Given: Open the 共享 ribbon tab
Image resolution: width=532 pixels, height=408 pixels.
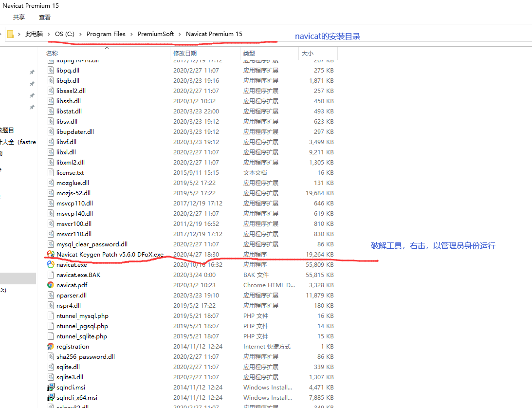Looking at the screenshot, I should point(18,18).
